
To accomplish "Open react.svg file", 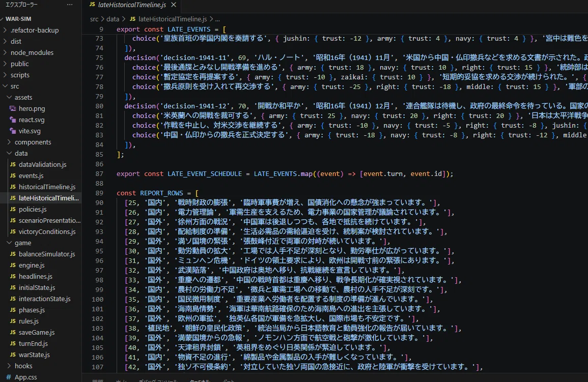I will (32, 120).
